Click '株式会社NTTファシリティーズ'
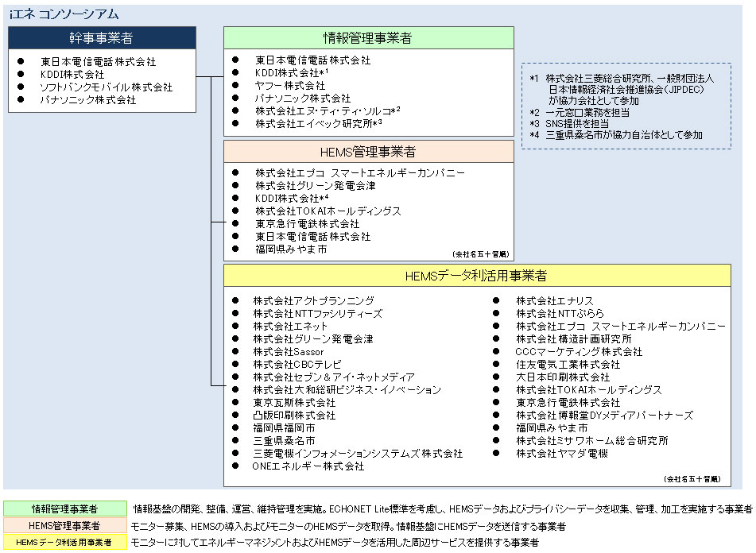This screenshot has height=553, width=756. pos(318,314)
